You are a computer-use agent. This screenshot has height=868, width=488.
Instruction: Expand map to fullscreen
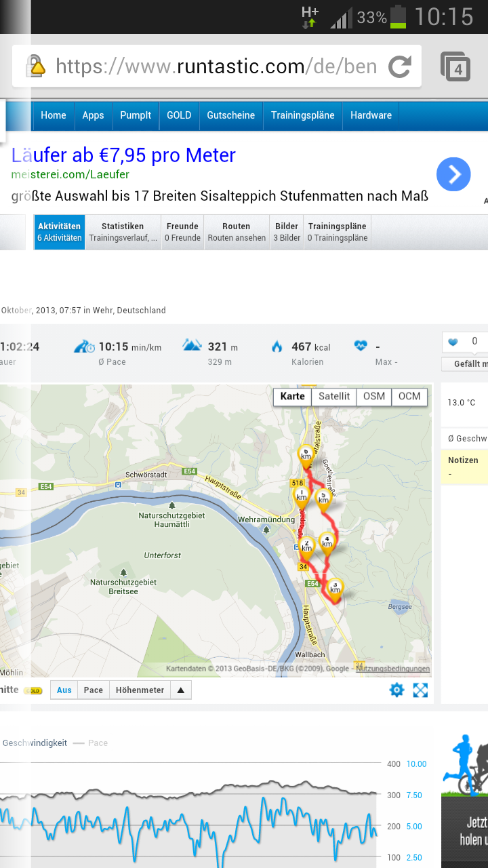point(420,690)
